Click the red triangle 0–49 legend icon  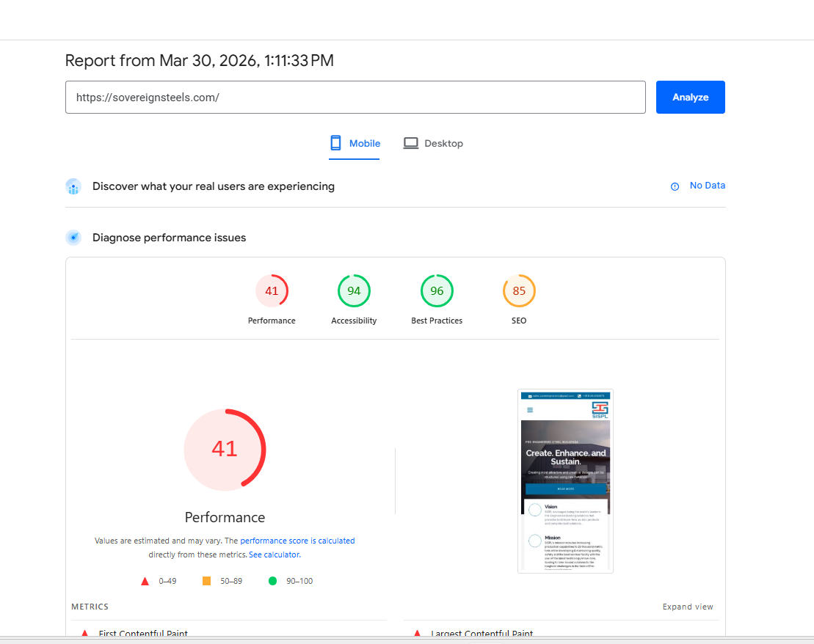tap(145, 581)
